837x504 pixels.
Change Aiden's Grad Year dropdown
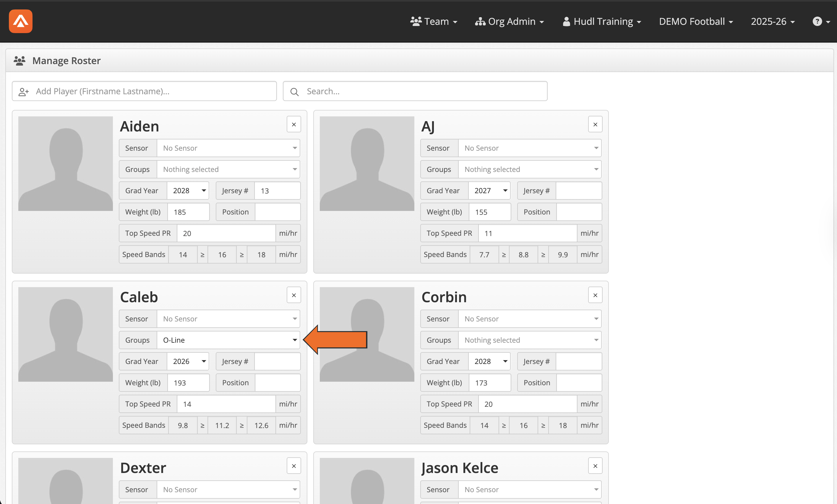tap(188, 191)
